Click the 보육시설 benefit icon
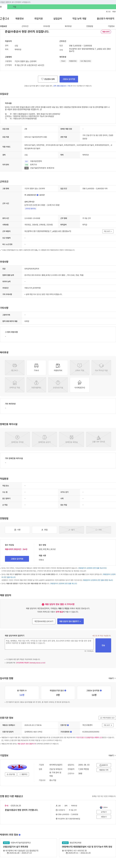 [x=58, y=385]
